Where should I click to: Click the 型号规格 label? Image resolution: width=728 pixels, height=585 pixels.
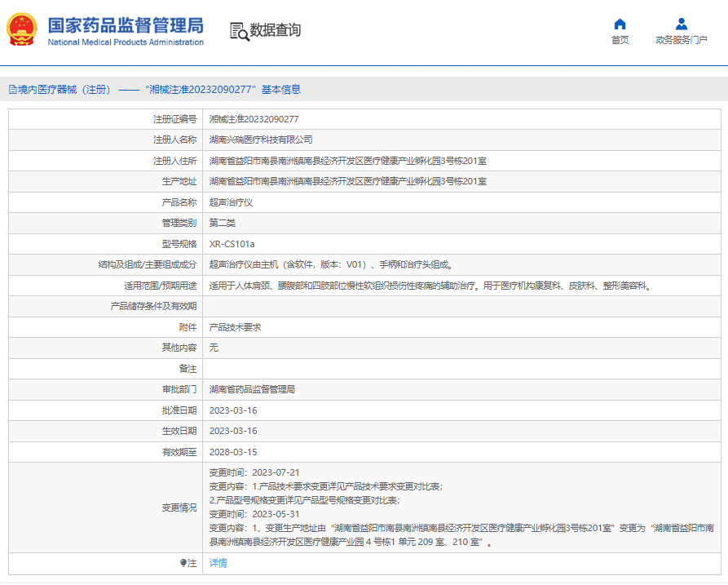coord(179,244)
